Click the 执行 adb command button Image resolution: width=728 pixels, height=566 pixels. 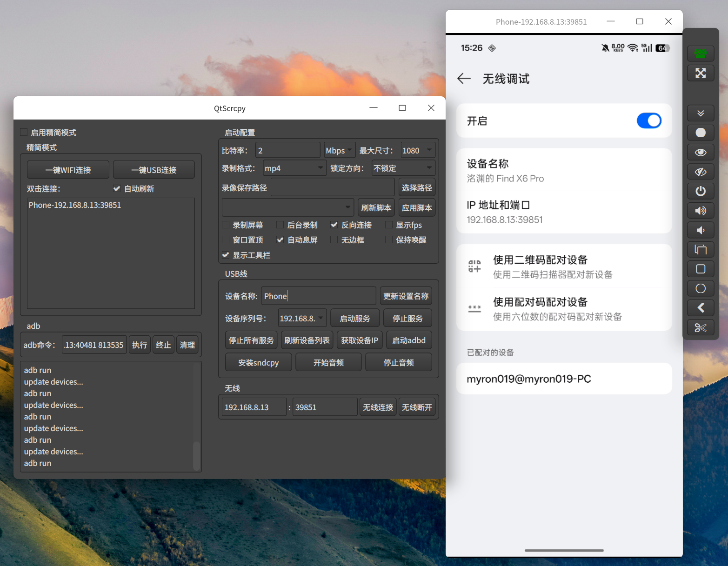[x=140, y=345]
